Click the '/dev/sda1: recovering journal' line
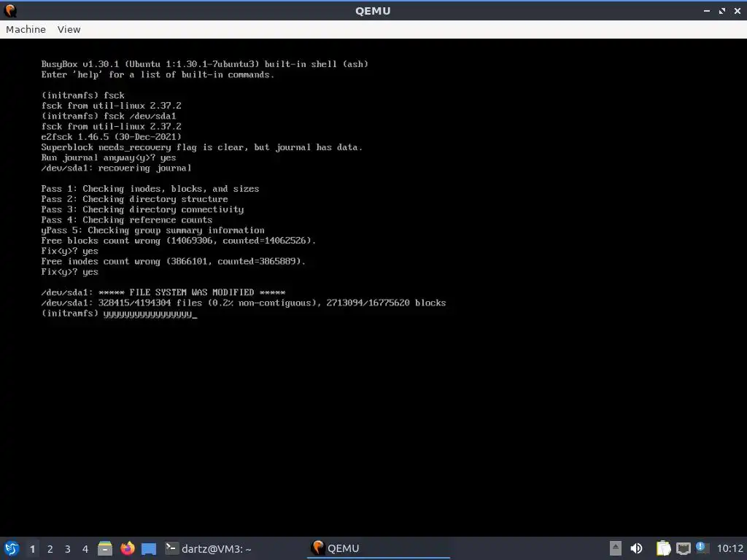The image size is (747, 560). pos(116,168)
